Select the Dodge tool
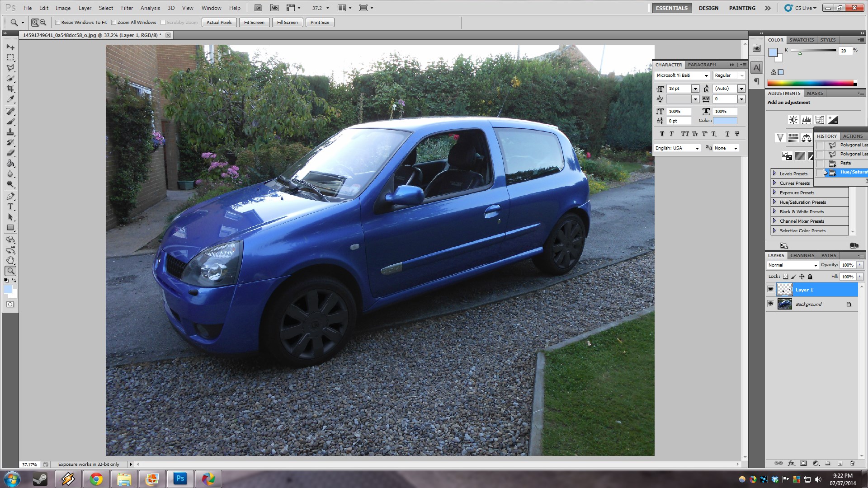 [10, 184]
